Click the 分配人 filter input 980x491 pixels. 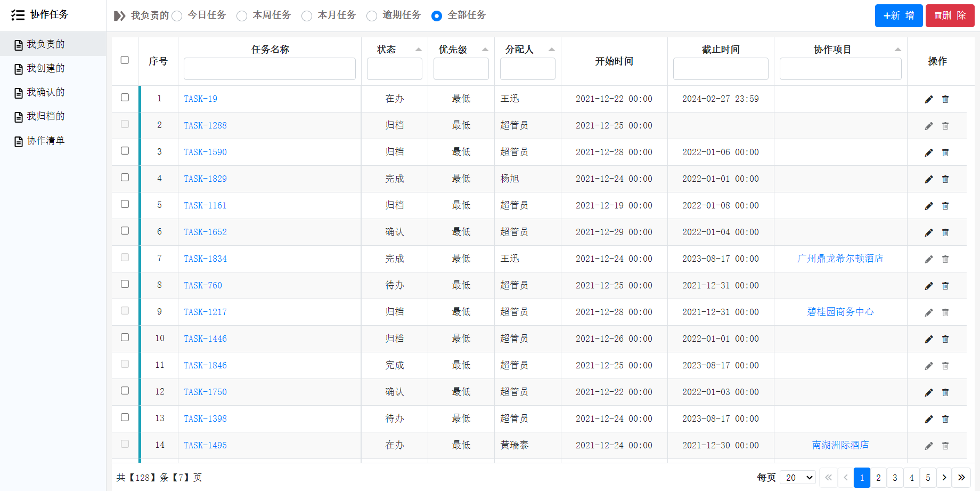pyautogui.click(x=528, y=69)
